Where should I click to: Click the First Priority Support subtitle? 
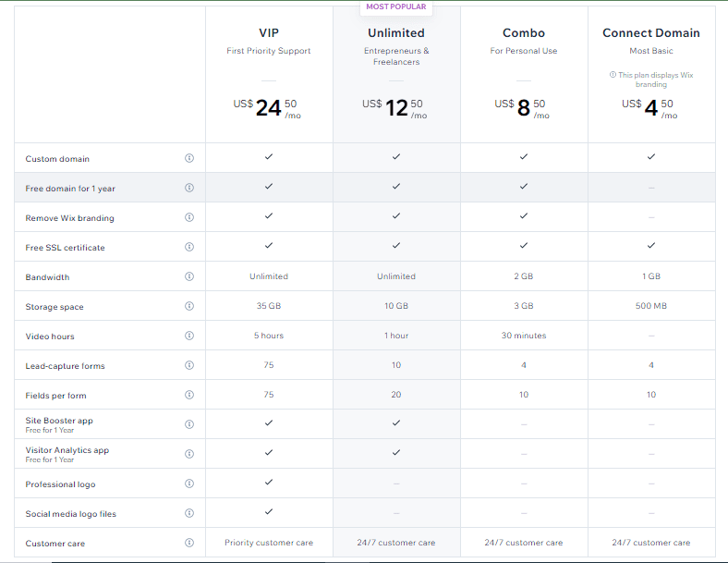click(269, 51)
